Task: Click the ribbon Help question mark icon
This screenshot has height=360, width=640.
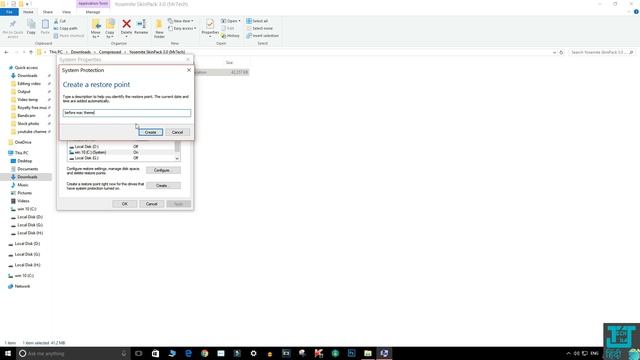Action: click(x=636, y=12)
